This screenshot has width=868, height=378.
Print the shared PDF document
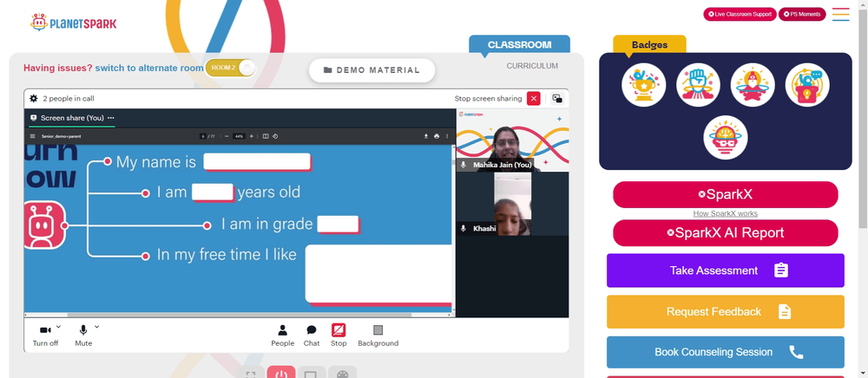(x=437, y=136)
